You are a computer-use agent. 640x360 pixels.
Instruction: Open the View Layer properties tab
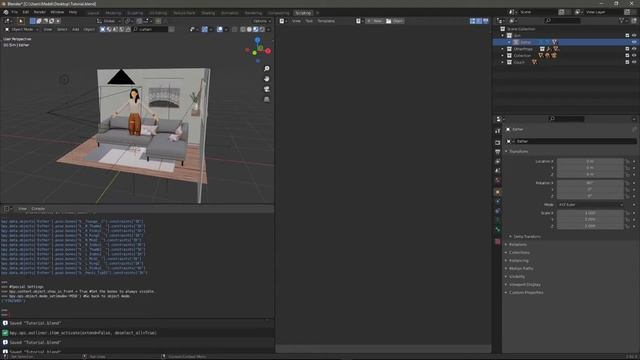[498, 162]
